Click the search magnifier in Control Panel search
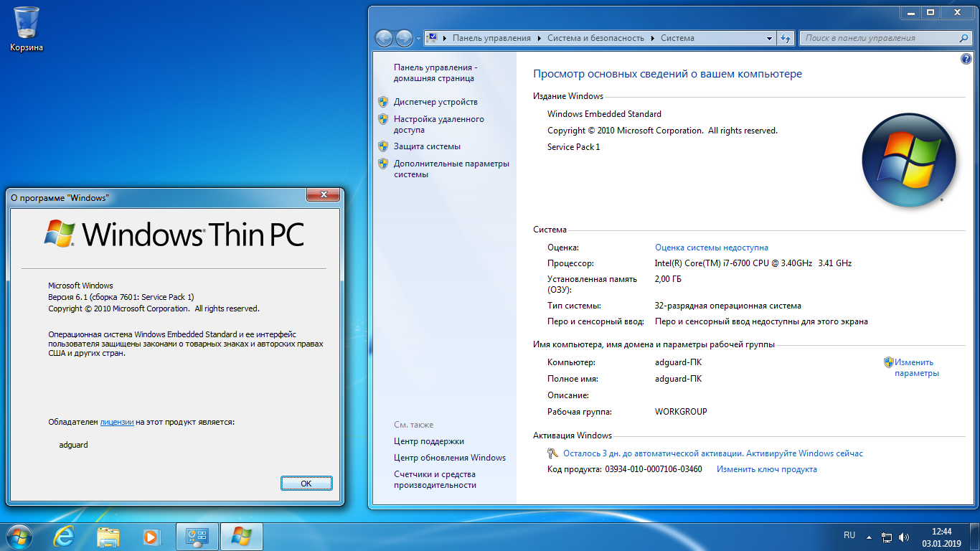 tap(964, 38)
